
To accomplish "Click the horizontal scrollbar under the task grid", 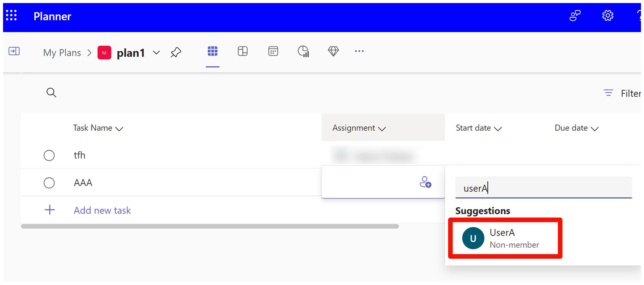I will (x=210, y=226).
